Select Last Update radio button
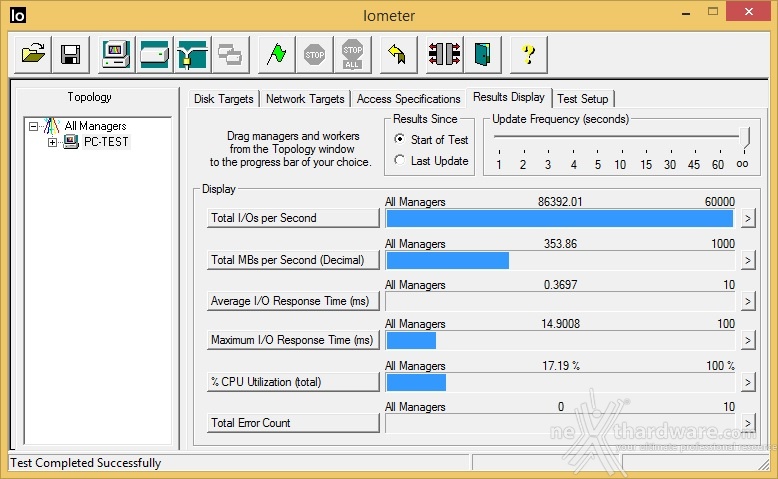Viewport: 778px width, 479px height. pos(399,160)
